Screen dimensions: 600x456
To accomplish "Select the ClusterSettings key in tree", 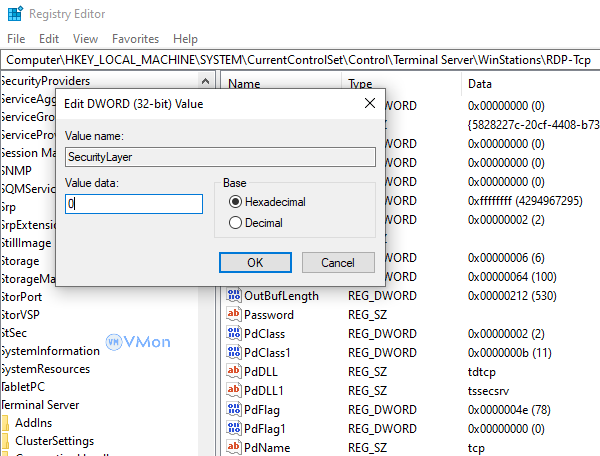I will coord(54,441).
